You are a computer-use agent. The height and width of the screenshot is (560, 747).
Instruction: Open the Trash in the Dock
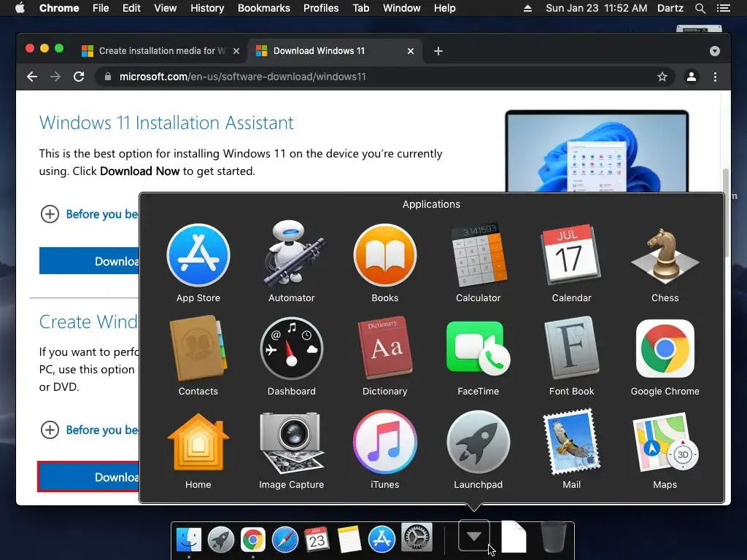[x=554, y=538]
